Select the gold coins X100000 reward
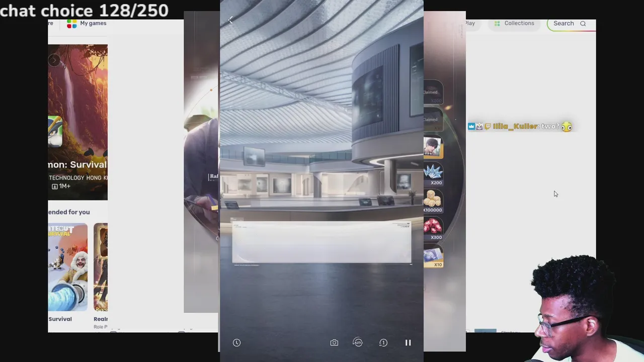The image size is (644, 362). 433,202
